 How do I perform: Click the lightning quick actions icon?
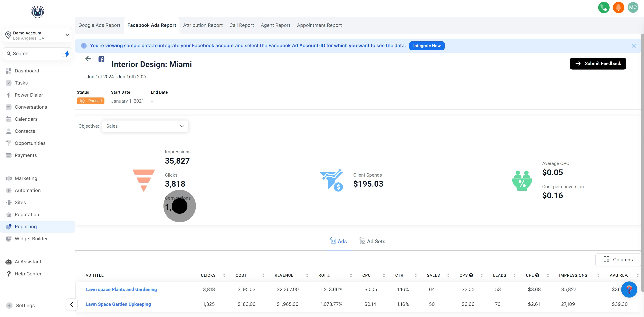(67, 53)
